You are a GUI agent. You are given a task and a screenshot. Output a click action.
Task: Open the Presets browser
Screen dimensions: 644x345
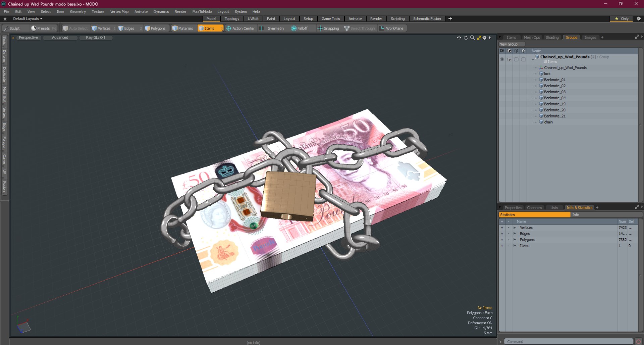[x=43, y=29]
